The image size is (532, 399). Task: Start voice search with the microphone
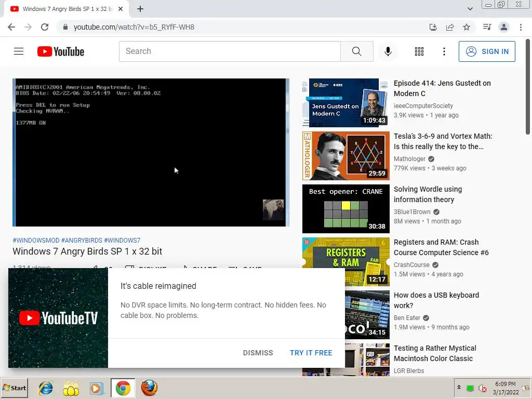(x=388, y=51)
